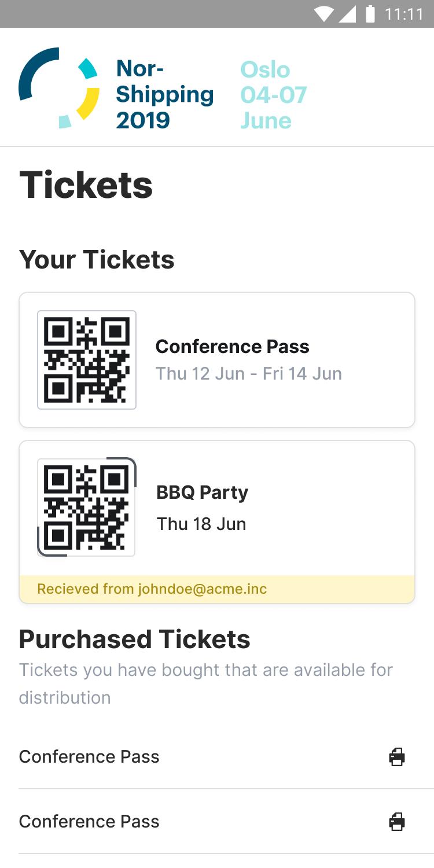Tap the 'Thu 12 Jun - Fri 14 Jun' date

(x=248, y=374)
